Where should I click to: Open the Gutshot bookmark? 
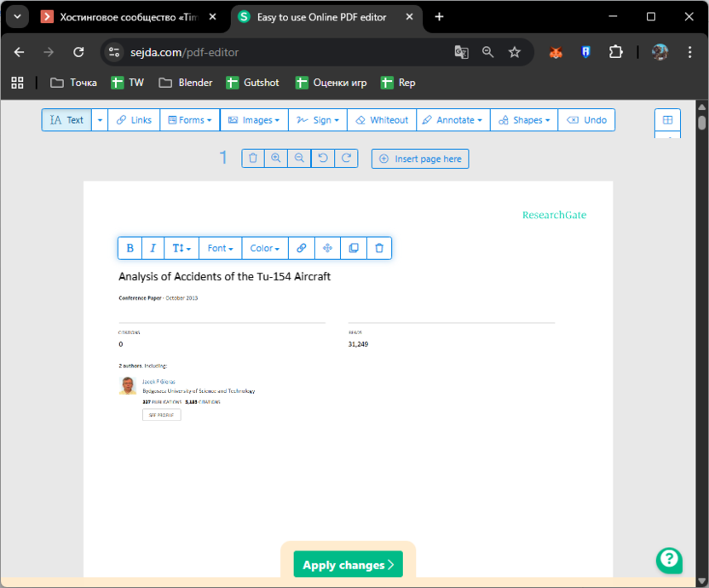252,83
